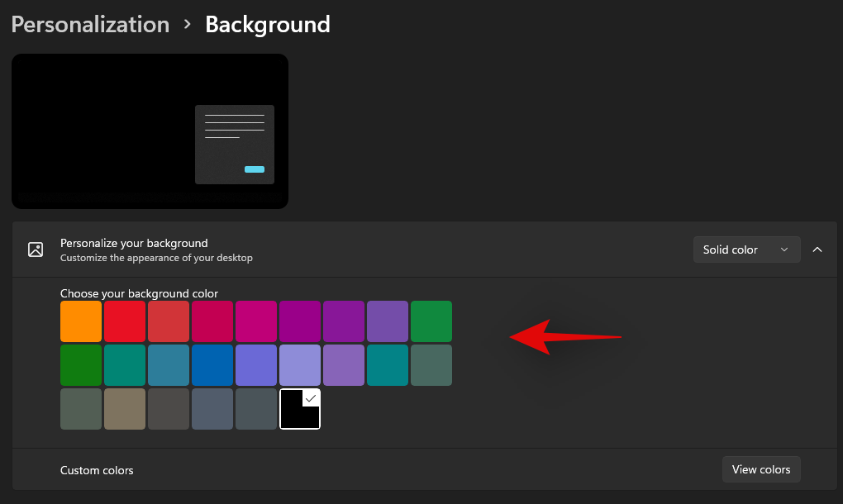Collapse the Personalize your background section
The height and width of the screenshot is (504, 843).
coord(817,249)
